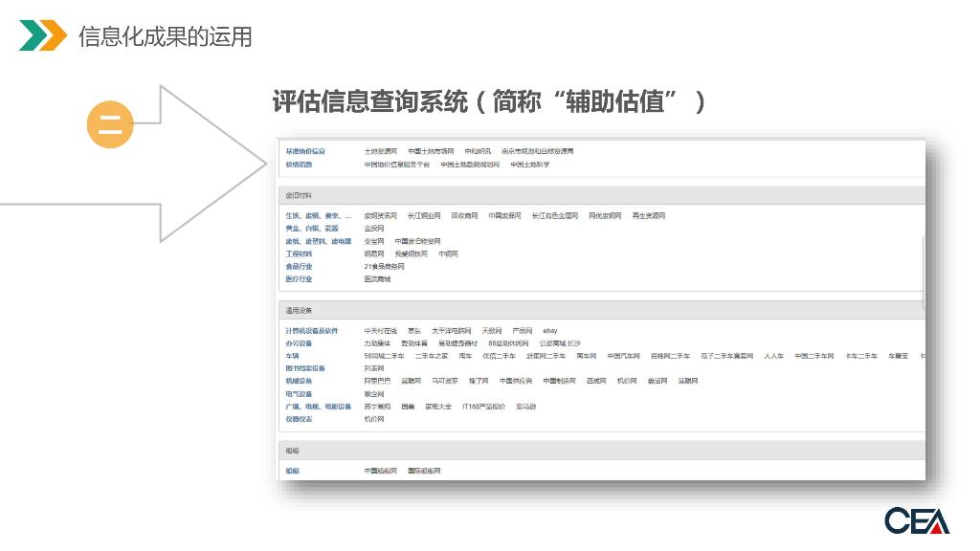Select the 办公设备 category
Viewport: 980px width, 551px height.
(x=299, y=343)
